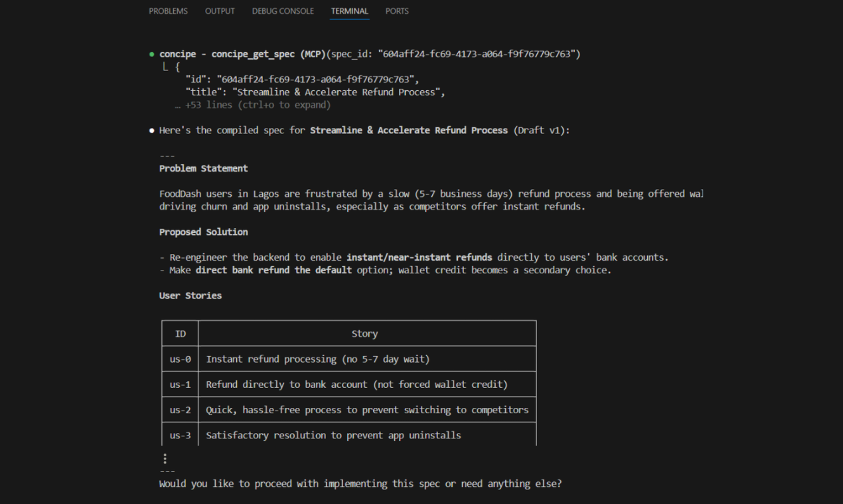Click the 'User Stories' heading
Image resolution: width=843 pixels, height=504 pixels.
tap(191, 296)
